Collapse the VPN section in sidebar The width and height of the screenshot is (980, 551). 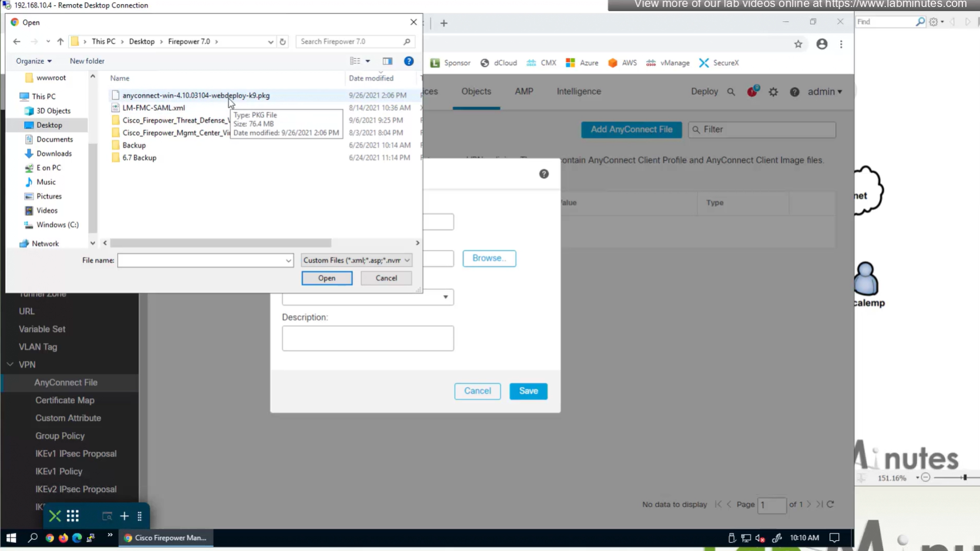point(10,365)
